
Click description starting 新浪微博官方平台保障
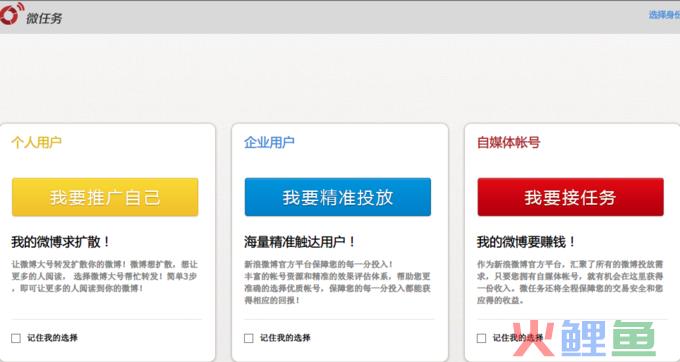point(337,282)
